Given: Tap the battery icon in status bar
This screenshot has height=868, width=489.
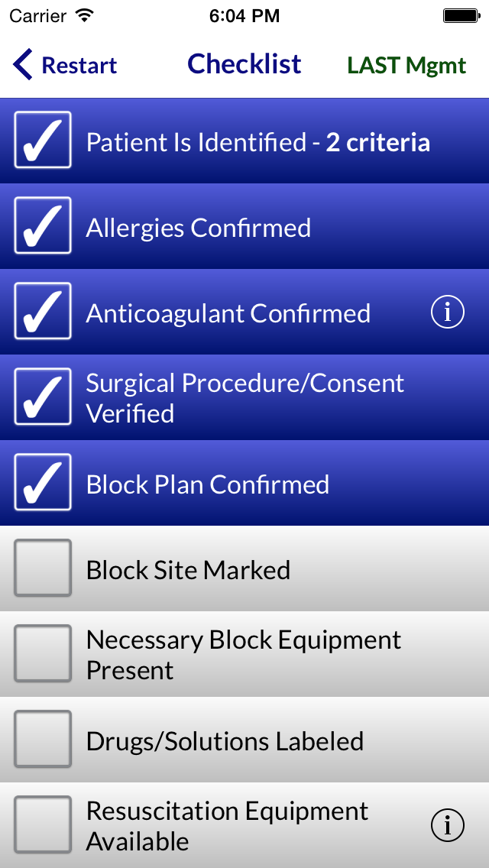Looking at the screenshot, I should pos(461,15).
